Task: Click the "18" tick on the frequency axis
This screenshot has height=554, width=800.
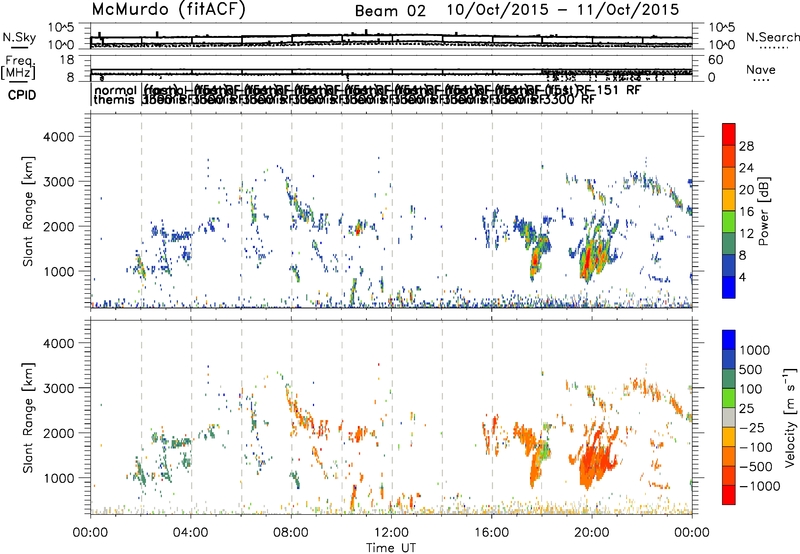Action: coord(67,60)
